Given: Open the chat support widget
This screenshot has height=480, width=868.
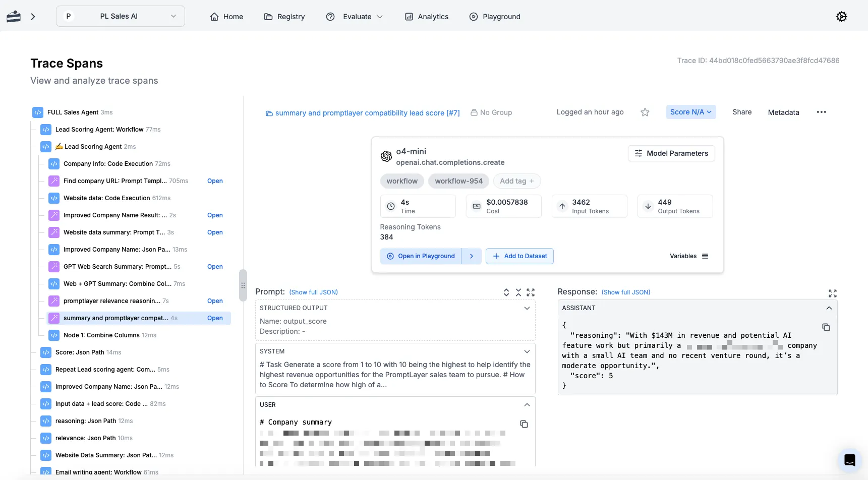Looking at the screenshot, I should point(849,460).
